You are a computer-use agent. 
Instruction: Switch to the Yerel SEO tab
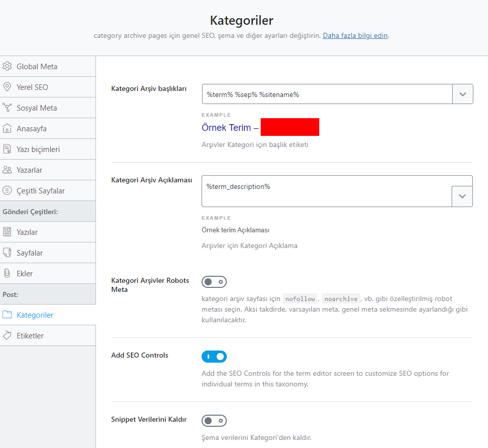(48, 87)
